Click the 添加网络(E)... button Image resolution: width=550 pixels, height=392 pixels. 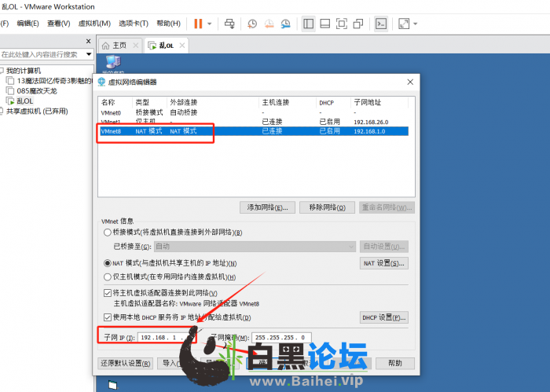pyautogui.click(x=267, y=207)
